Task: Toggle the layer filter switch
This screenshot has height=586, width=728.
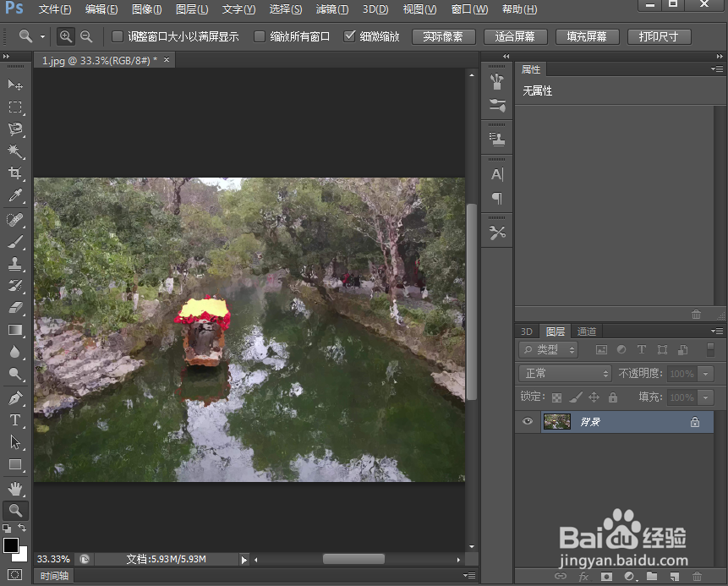Action: [710, 349]
